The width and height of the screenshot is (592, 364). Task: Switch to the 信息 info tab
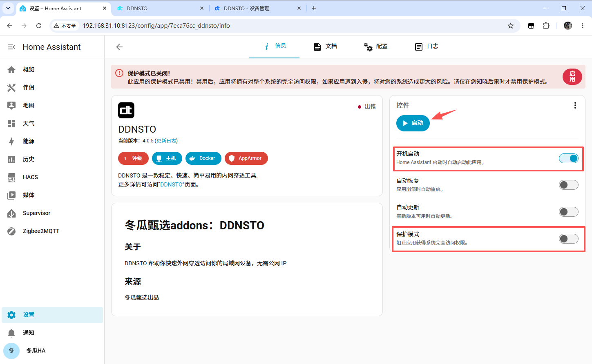pyautogui.click(x=274, y=47)
